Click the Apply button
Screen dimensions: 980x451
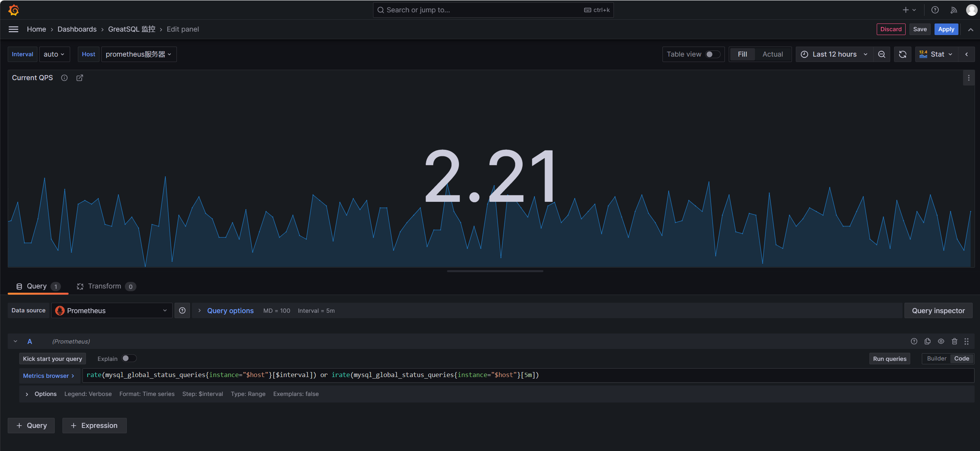[946, 29]
